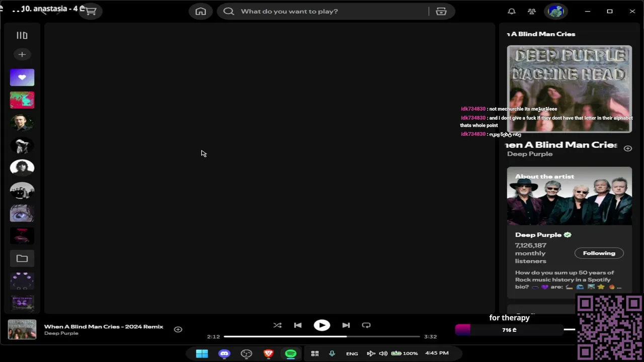Open the search magnifier icon
The height and width of the screenshot is (362, 644).
point(229,11)
